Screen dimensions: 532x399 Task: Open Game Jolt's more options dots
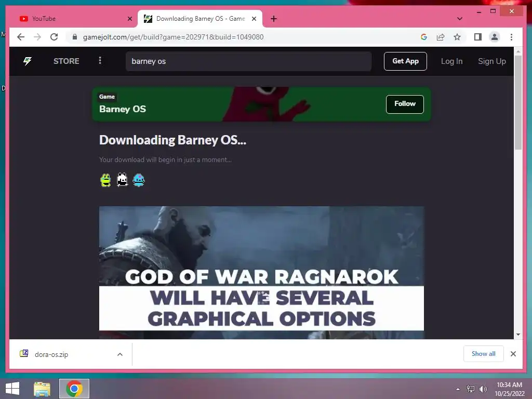(x=100, y=60)
